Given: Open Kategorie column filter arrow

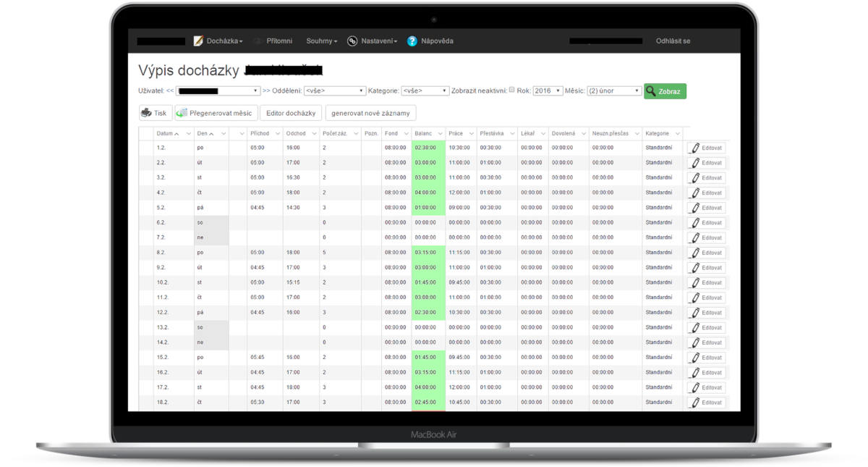Looking at the screenshot, I should 677,133.
